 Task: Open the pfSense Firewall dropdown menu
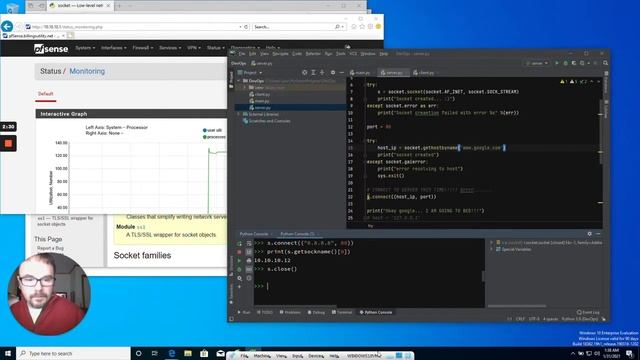(142, 48)
